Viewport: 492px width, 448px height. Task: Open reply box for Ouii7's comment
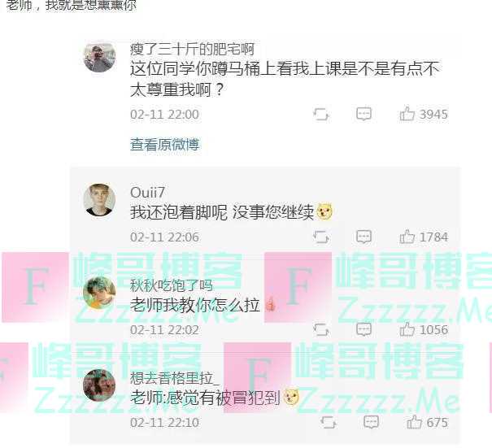(364, 237)
